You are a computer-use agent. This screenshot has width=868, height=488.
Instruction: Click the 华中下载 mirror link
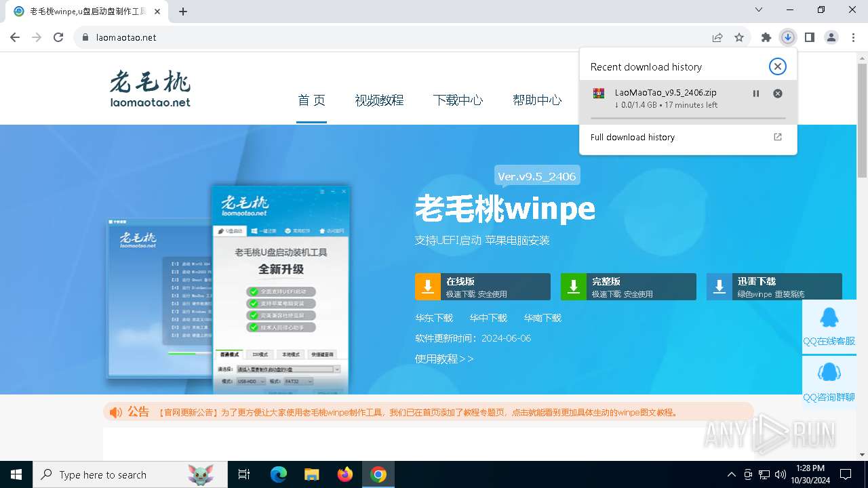pos(488,318)
